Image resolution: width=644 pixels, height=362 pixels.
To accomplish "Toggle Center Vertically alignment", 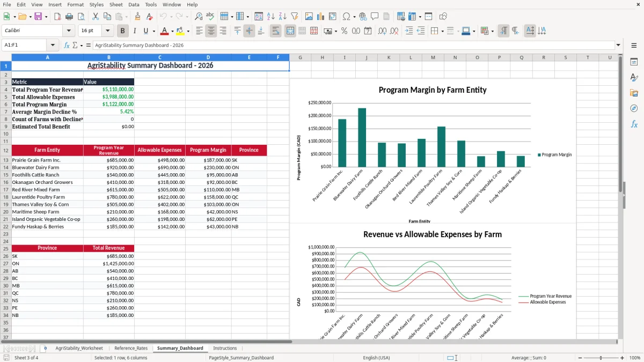I will click(249, 31).
